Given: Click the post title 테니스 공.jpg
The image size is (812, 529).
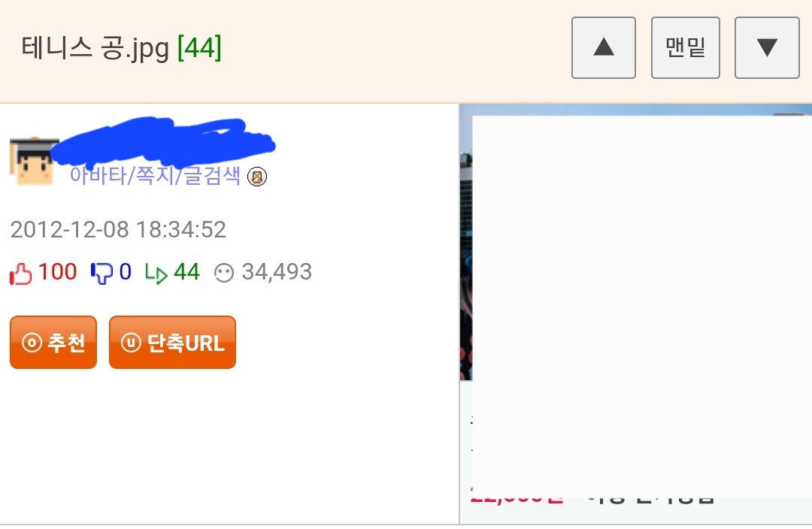Looking at the screenshot, I should pos(95,48).
